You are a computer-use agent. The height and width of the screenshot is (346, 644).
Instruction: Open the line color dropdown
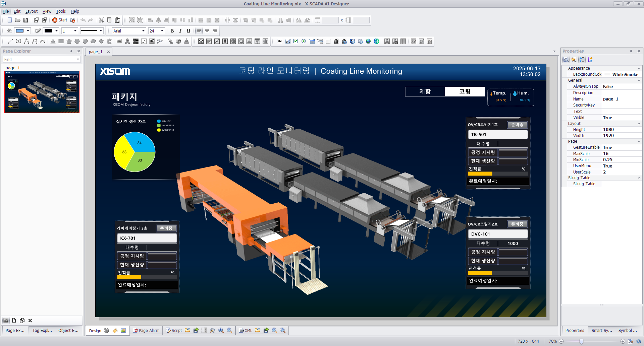click(x=57, y=31)
